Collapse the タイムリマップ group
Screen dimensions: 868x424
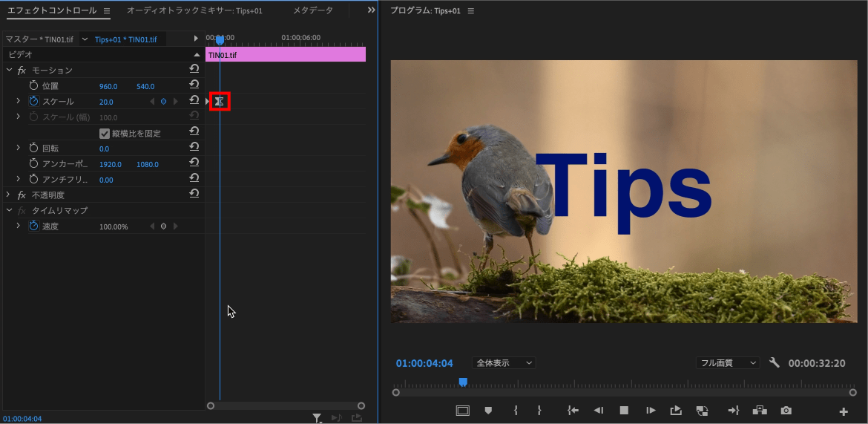coord(9,210)
